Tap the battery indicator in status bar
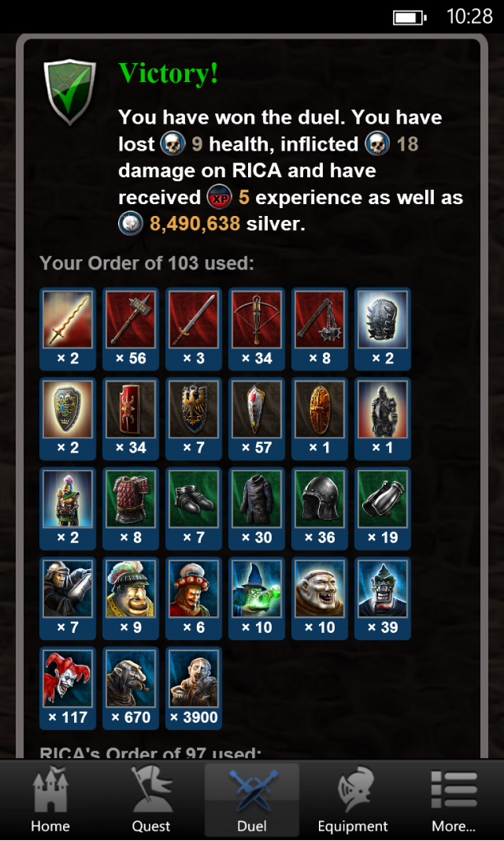Image resolution: width=504 pixels, height=841 pixels. 409,17
